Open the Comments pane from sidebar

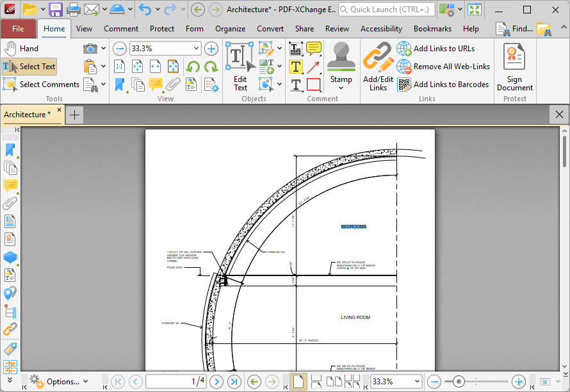10,186
